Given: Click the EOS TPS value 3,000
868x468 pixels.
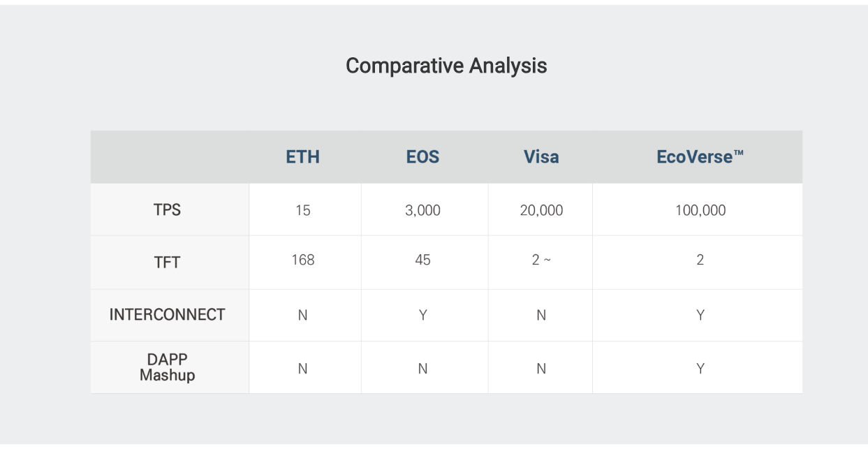Looking at the screenshot, I should tap(422, 210).
